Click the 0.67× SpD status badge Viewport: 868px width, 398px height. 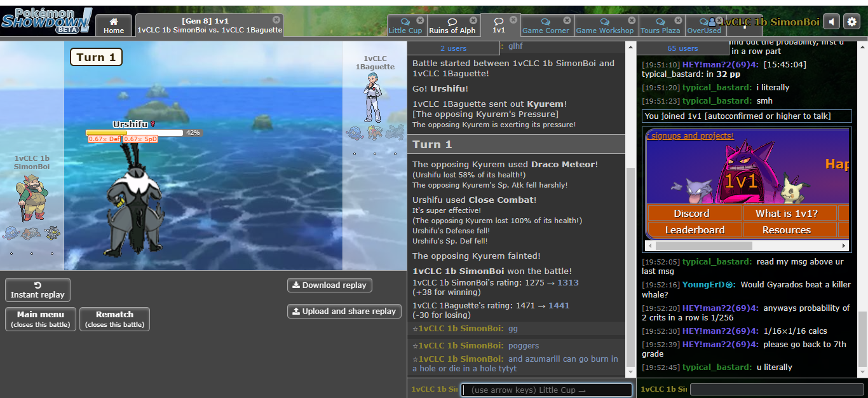[x=140, y=139]
